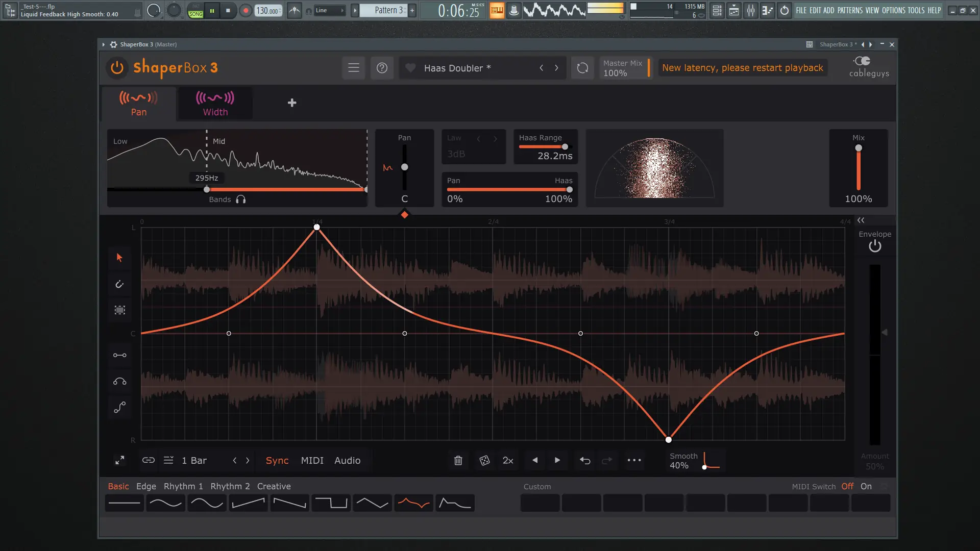The width and height of the screenshot is (980, 551).
Task: Click the trash delete wave icon
Action: pyautogui.click(x=458, y=461)
